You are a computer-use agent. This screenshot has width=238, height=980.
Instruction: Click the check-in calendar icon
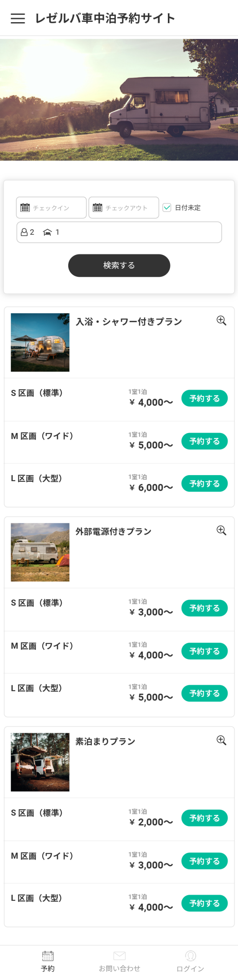(25, 207)
